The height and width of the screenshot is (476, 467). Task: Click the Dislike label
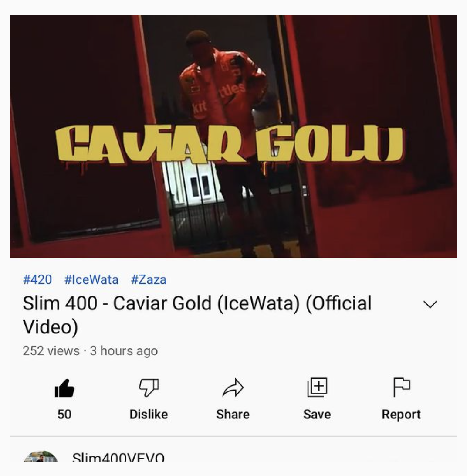tap(149, 415)
